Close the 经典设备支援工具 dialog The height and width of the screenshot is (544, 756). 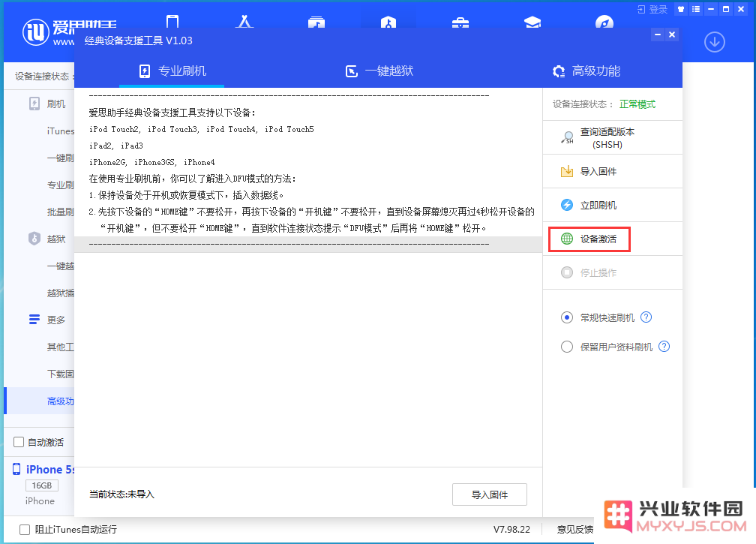point(672,35)
